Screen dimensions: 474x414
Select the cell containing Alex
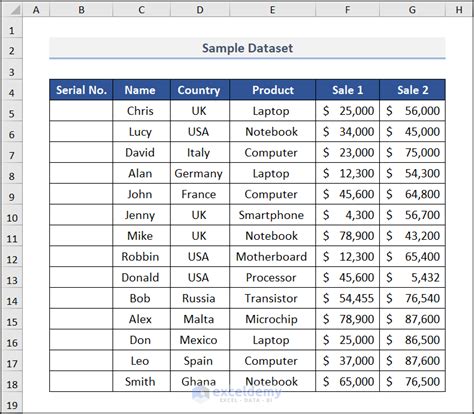point(141,319)
